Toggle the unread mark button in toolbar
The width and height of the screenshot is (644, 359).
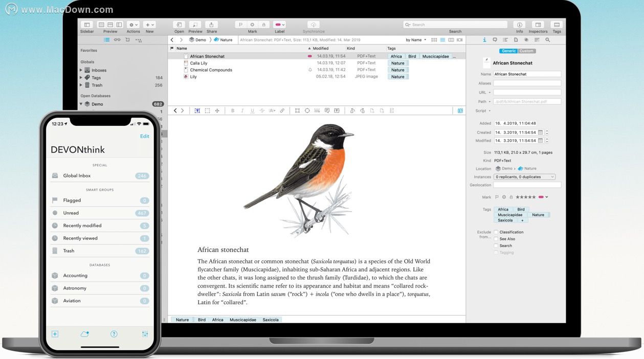click(x=252, y=25)
